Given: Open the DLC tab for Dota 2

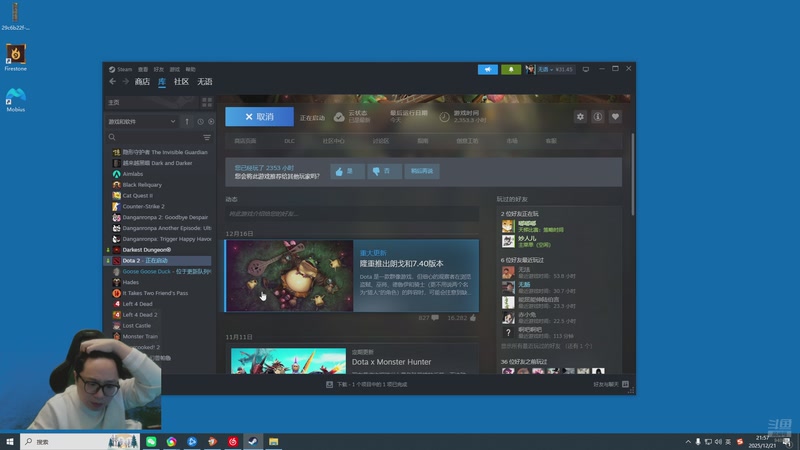Looking at the screenshot, I should point(289,141).
